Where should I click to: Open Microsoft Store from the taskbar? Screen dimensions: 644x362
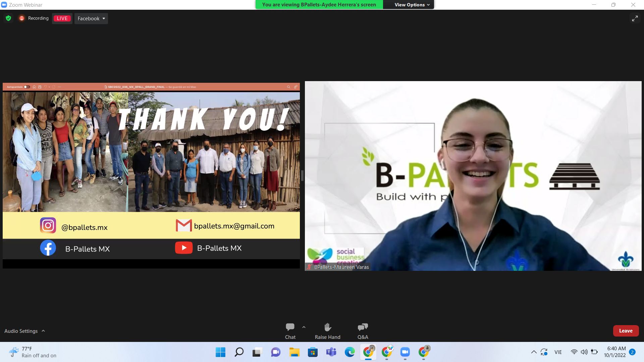[x=313, y=352]
